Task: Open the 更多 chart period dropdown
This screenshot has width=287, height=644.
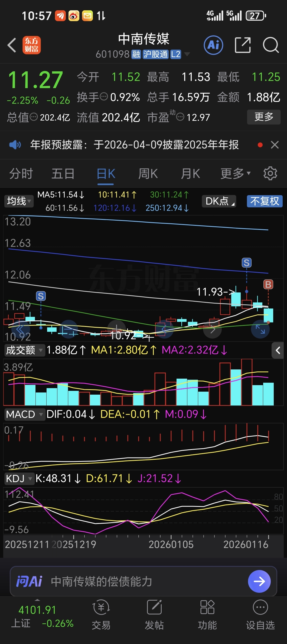Action: click(x=235, y=173)
